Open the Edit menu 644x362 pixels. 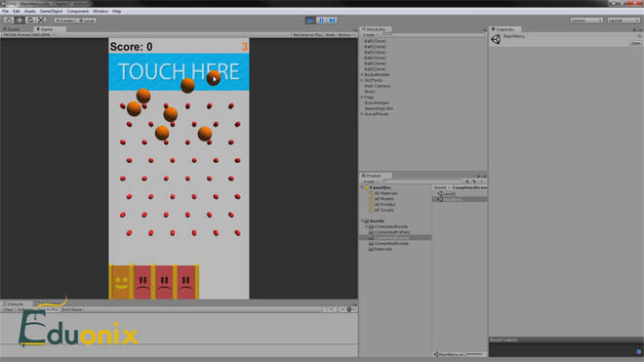pyautogui.click(x=16, y=11)
